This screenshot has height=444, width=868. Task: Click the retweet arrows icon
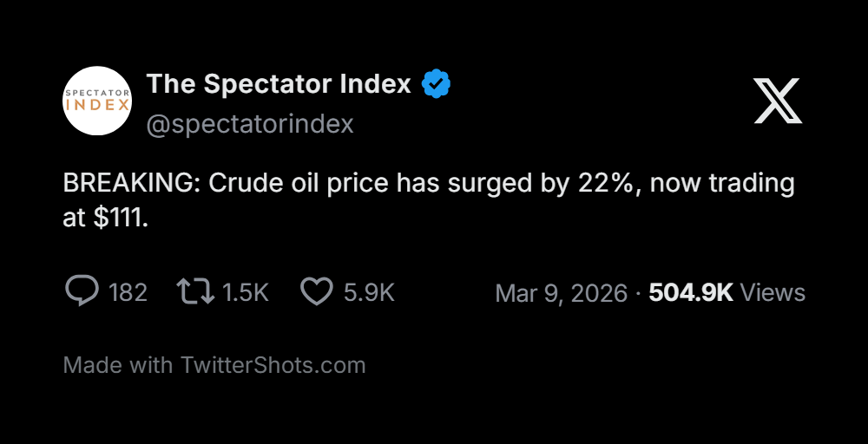pos(195,292)
